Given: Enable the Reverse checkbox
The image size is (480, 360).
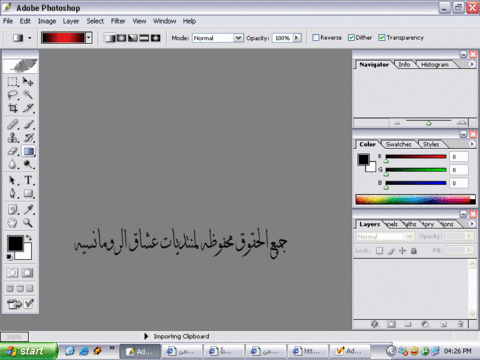Looking at the screenshot, I should coord(315,38).
